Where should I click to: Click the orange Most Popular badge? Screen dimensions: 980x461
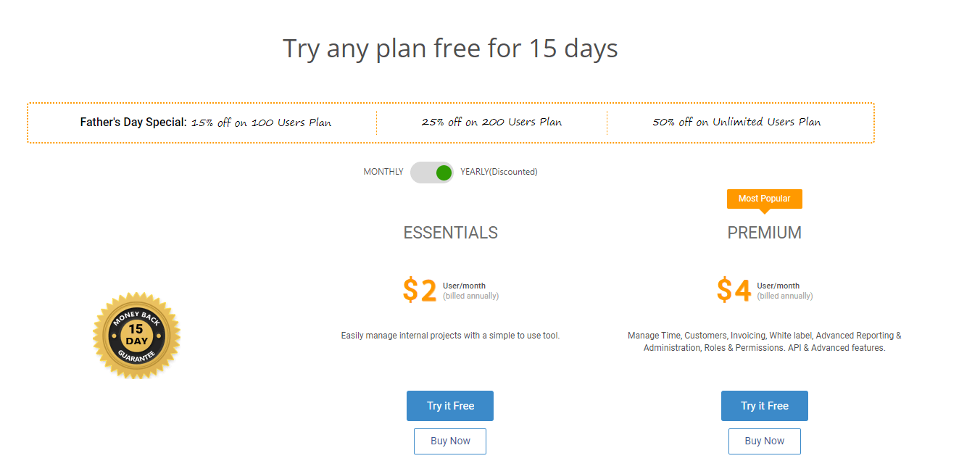[764, 199]
